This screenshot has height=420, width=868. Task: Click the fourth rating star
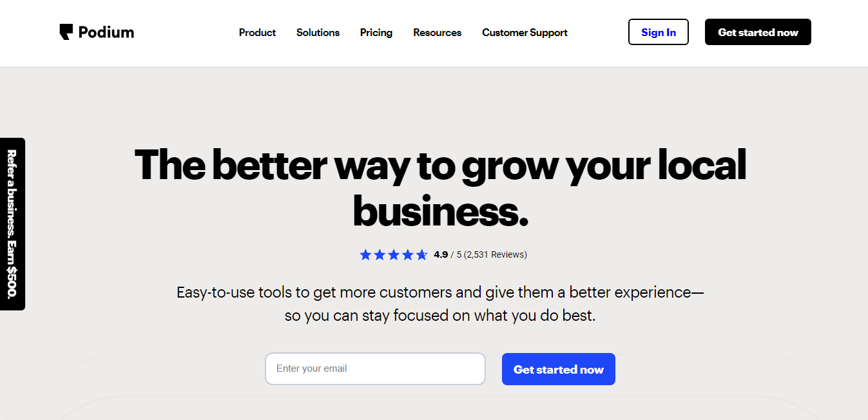[x=408, y=254]
